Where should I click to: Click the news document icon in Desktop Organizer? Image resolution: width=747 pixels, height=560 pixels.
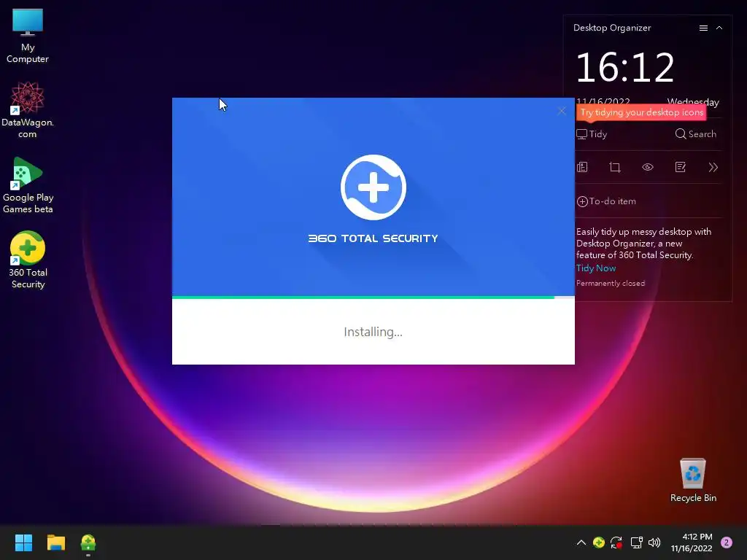pos(582,167)
